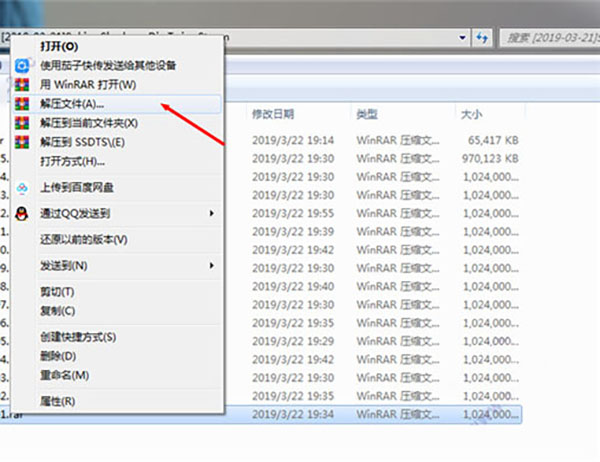The width and height of the screenshot is (600, 462).
Task: Open 打开方式(H)... menu item
Action: [x=117, y=161]
